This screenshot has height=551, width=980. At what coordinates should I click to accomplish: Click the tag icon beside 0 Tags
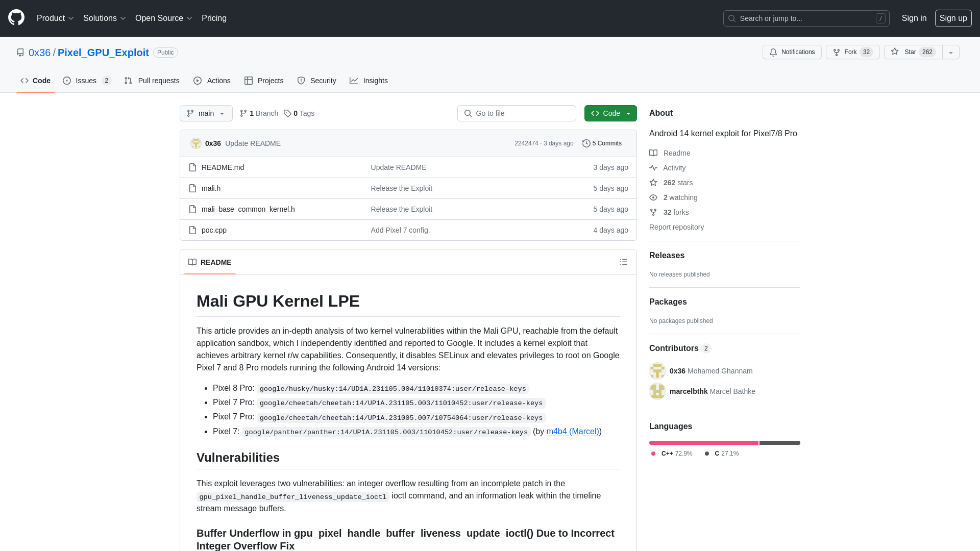pos(287,113)
